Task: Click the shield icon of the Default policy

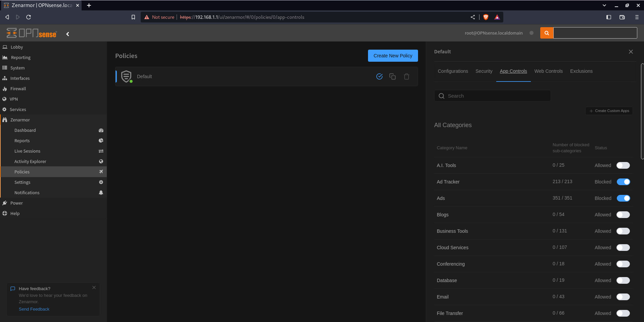Action: (126, 76)
